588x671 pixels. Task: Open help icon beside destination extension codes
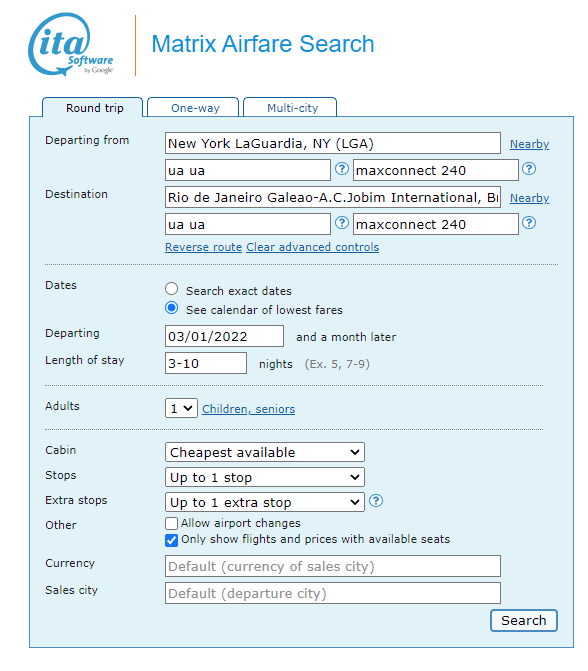coord(529,223)
